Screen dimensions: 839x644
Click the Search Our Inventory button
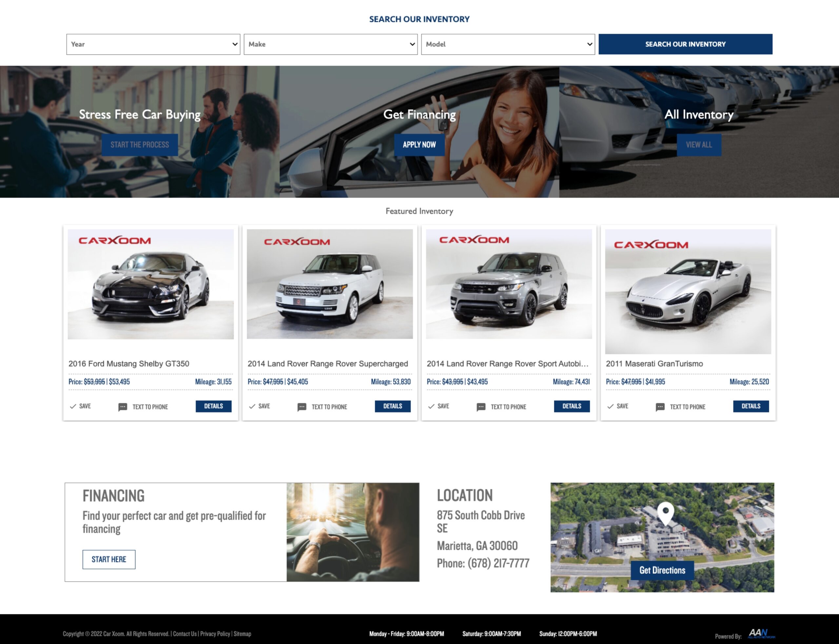(685, 44)
